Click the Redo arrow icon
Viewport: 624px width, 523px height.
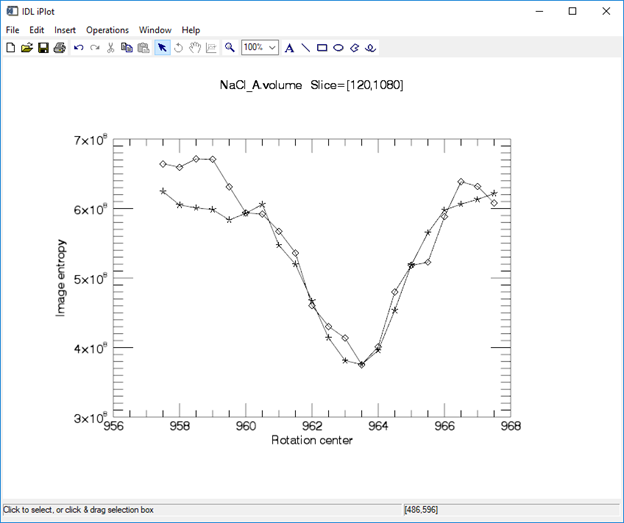click(95, 48)
